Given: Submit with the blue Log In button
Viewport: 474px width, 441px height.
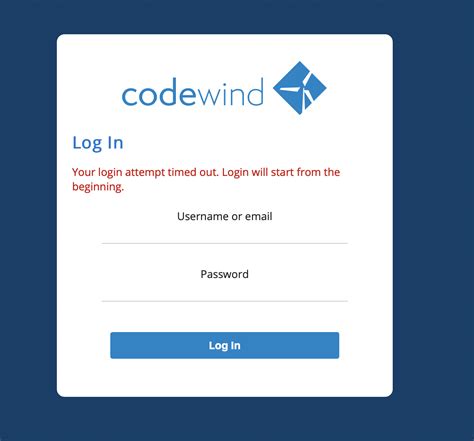Looking at the screenshot, I should coord(225,345).
